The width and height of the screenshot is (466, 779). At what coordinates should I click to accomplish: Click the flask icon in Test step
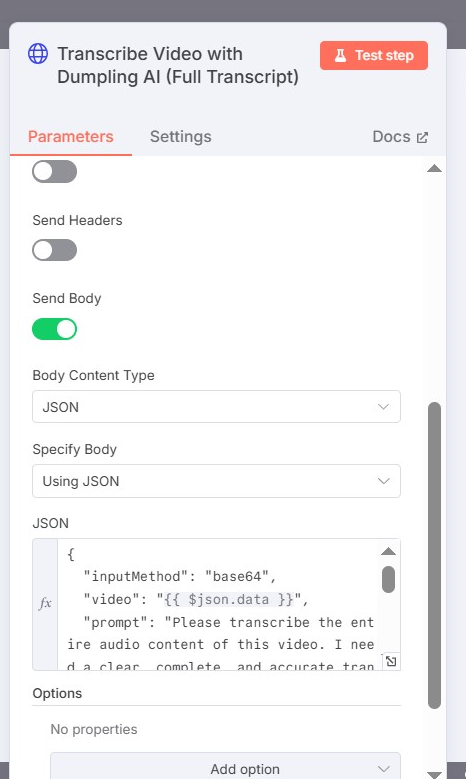(340, 55)
